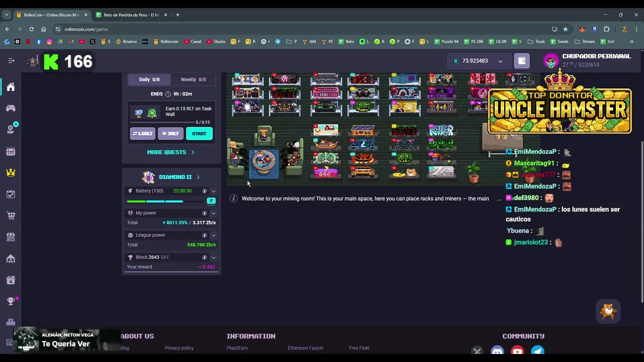The height and width of the screenshot is (362, 644).
Task: Open the Ethereum Faucet footer link
Action: [x=305, y=348]
